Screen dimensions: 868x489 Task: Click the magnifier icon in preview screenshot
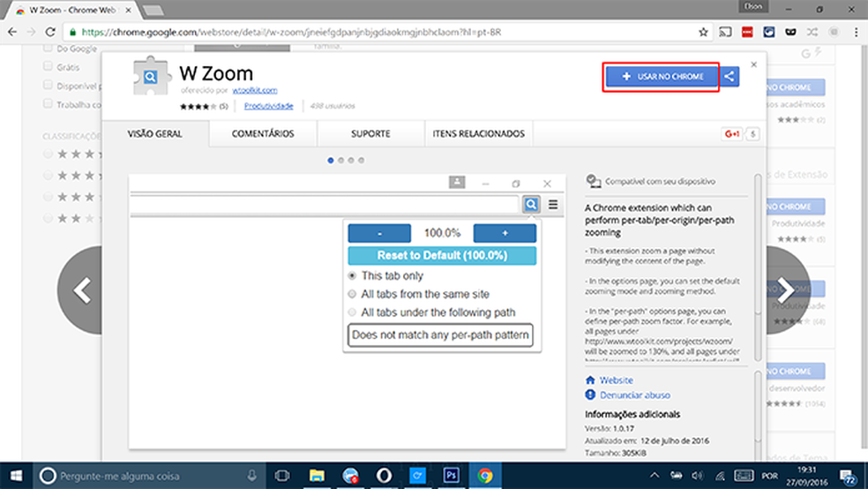(531, 205)
